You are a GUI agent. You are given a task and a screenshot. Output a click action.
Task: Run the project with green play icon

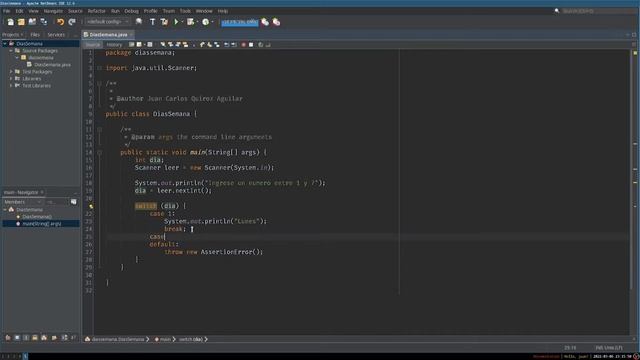[176, 22]
